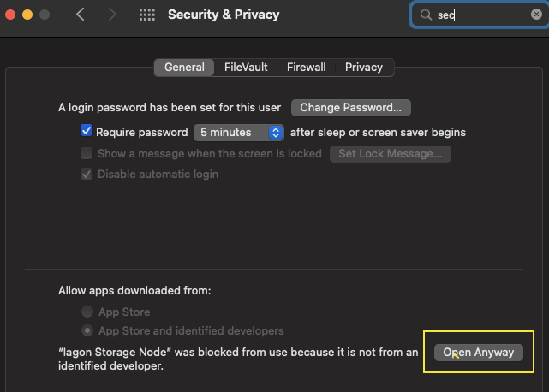Click the back navigation arrow

coord(81,15)
